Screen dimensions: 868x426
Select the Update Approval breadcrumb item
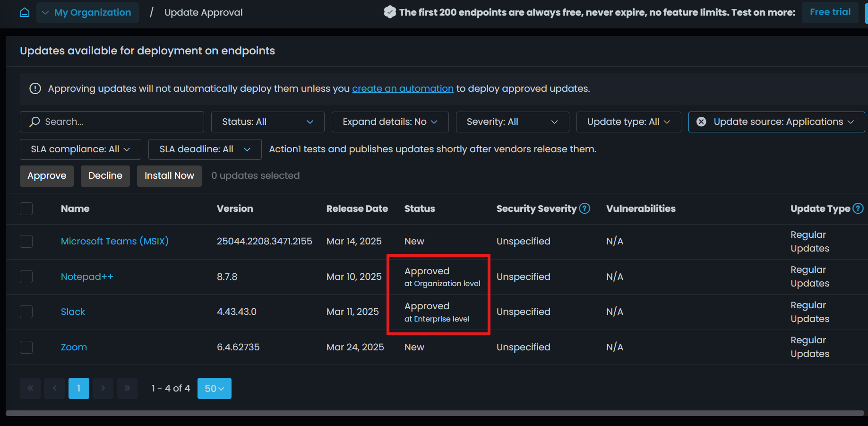(x=203, y=12)
